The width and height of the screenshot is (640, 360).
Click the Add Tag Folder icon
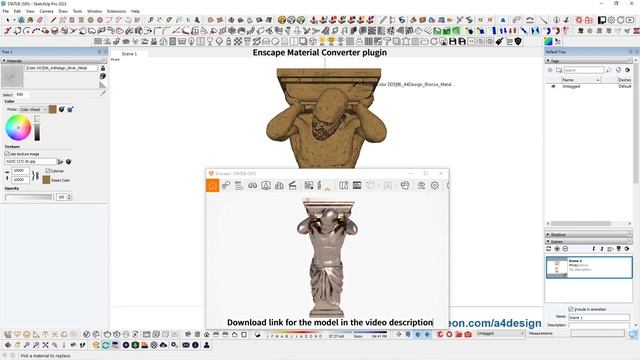(559, 70)
